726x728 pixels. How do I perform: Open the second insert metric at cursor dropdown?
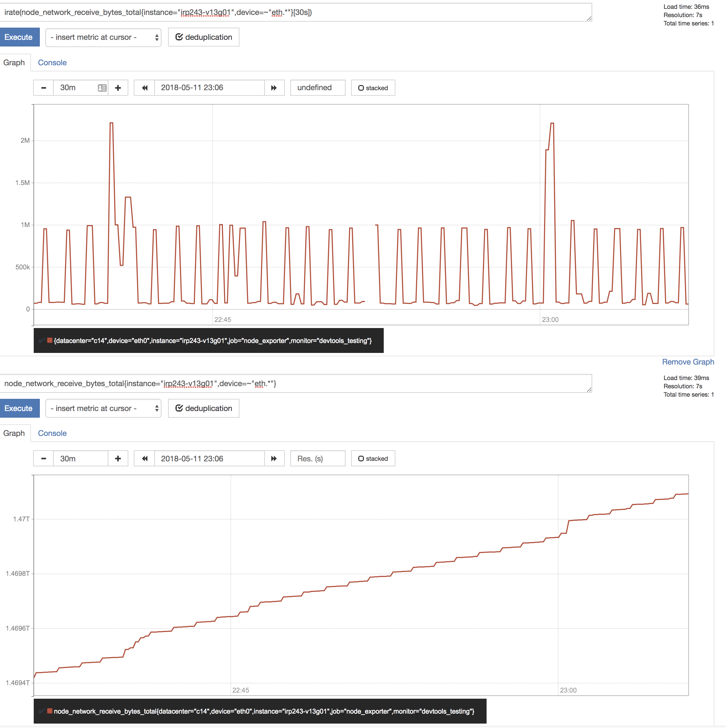coord(103,408)
